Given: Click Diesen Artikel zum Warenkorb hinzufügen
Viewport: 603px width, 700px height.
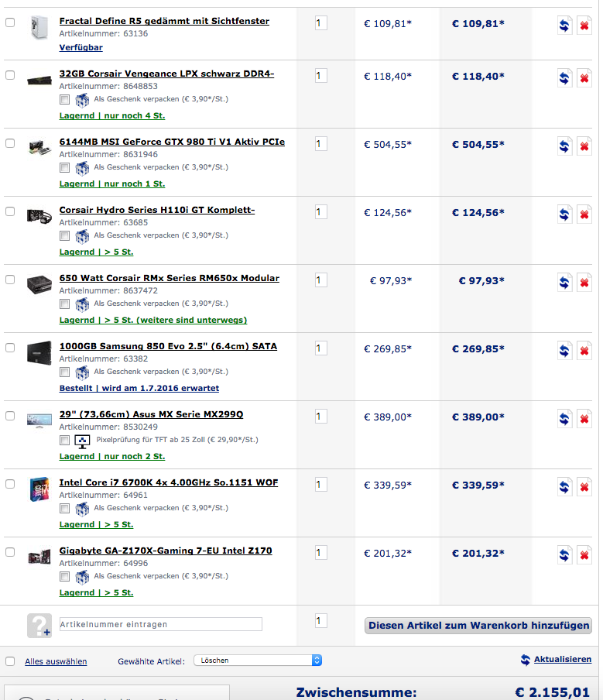Looking at the screenshot, I should pos(478,626).
